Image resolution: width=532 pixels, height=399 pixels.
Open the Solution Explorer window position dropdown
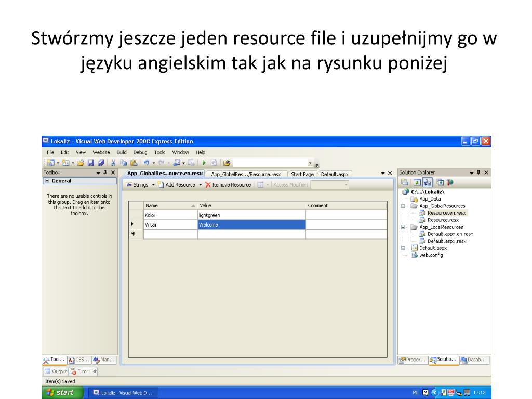471,173
